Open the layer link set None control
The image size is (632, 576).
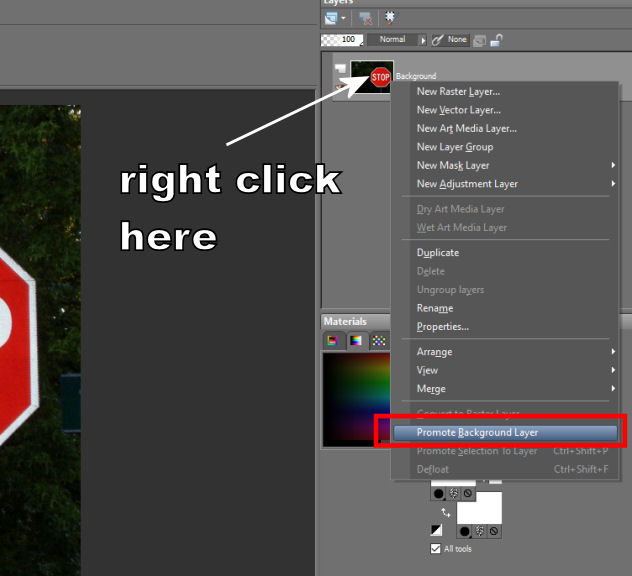[x=450, y=40]
